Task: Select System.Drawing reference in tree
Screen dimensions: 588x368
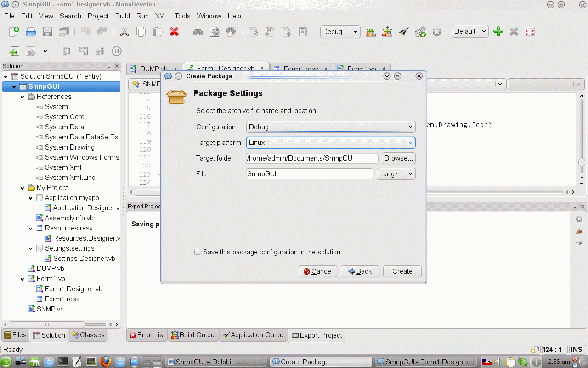Action: [70, 147]
